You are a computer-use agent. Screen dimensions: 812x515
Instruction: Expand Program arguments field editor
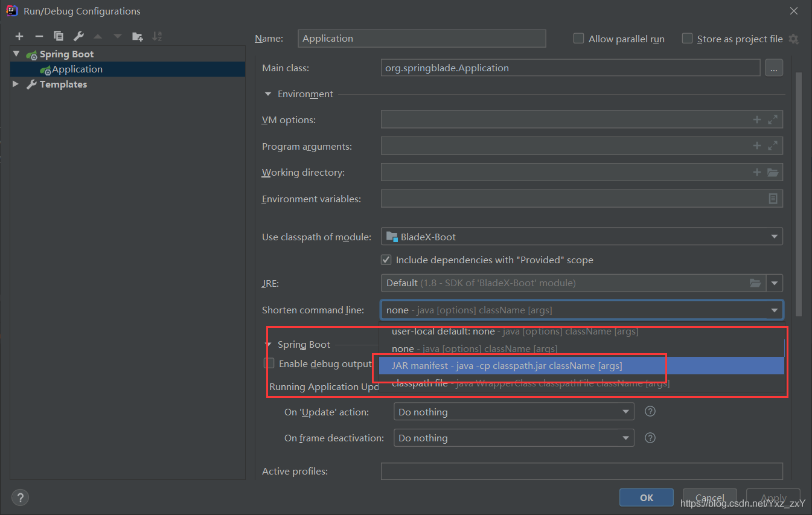[x=773, y=146]
